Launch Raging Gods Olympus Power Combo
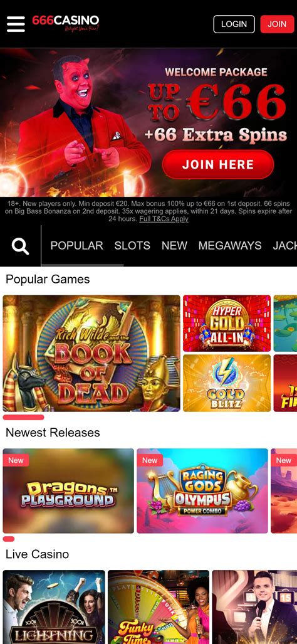 pos(202,491)
